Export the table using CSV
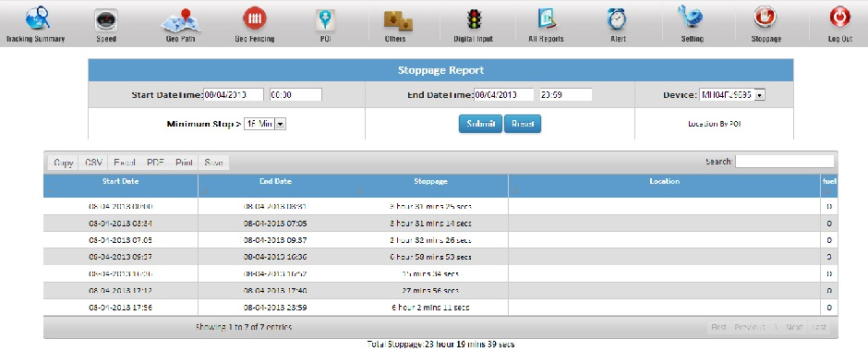This screenshot has width=868, height=351. click(93, 163)
